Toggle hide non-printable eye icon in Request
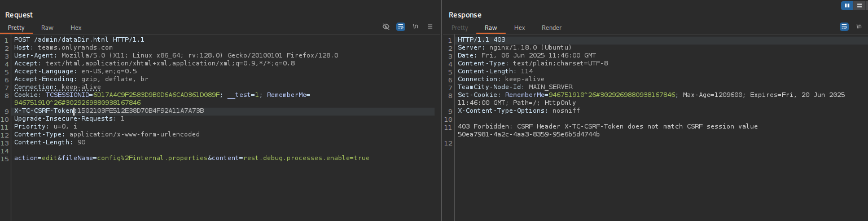The width and height of the screenshot is (868, 221). click(x=386, y=26)
